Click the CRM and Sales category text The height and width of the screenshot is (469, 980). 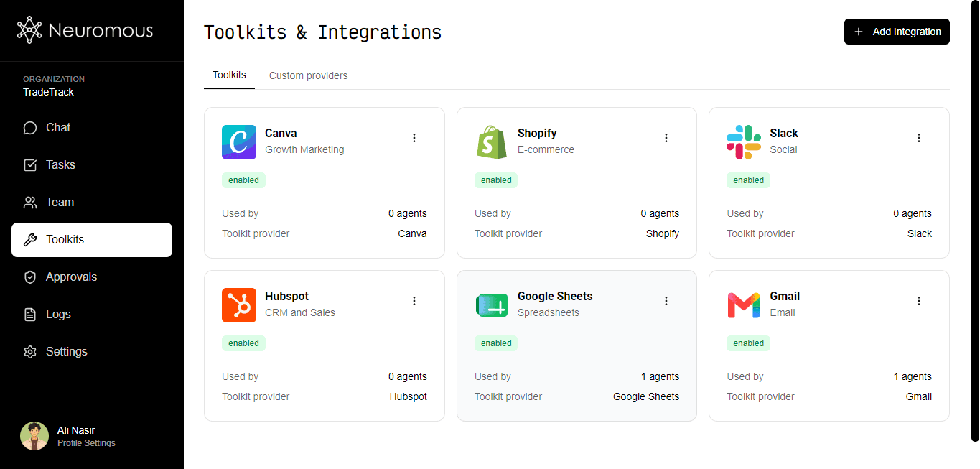(x=300, y=312)
